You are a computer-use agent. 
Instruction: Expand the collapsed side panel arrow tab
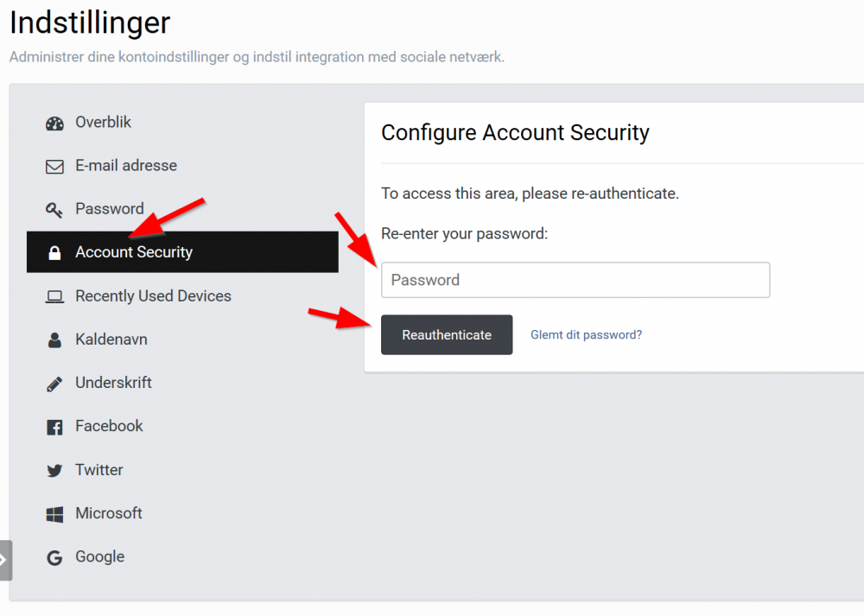click(4, 560)
